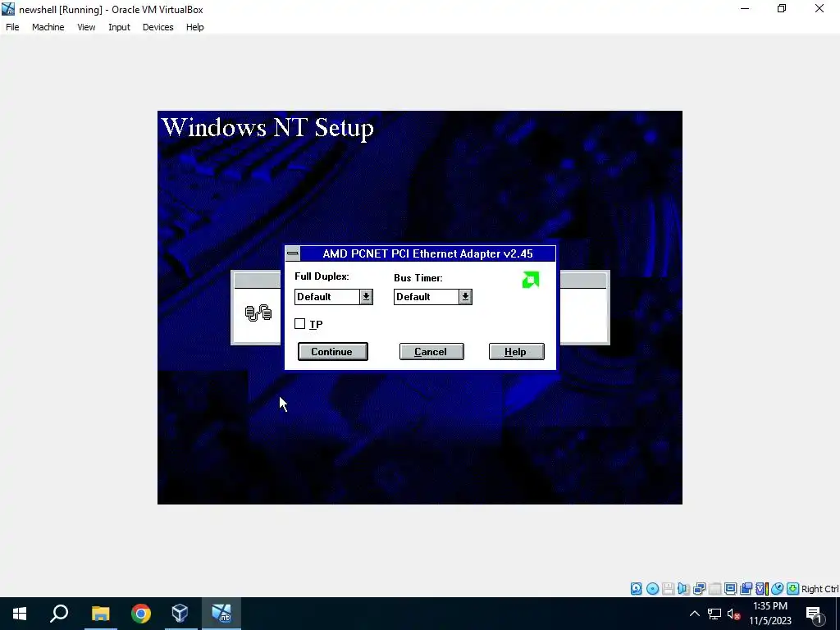The height and width of the screenshot is (630, 840).
Task: Click the audio speaker status icon
Action: click(683, 589)
